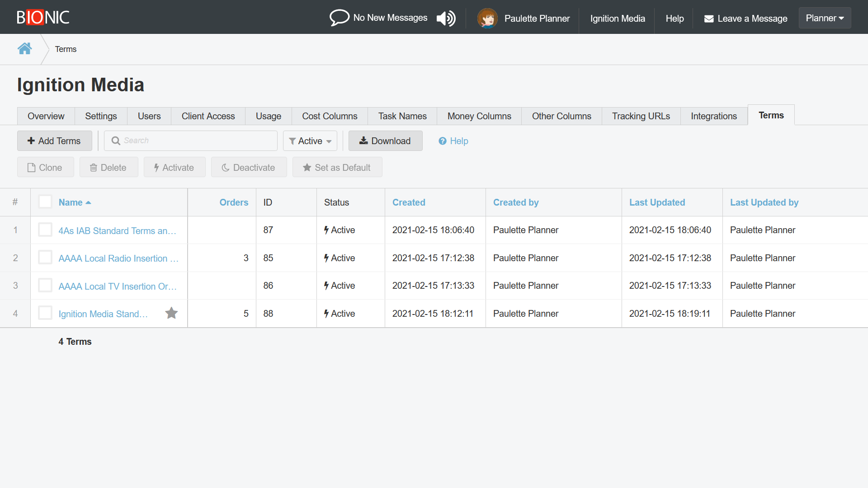Open the Integrations tab
The image size is (868, 488).
pyautogui.click(x=714, y=116)
